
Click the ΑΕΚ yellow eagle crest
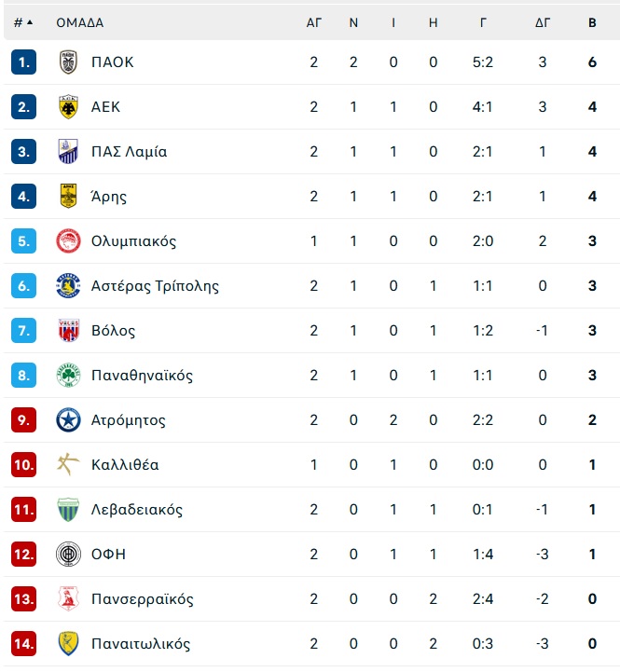click(68, 106)
